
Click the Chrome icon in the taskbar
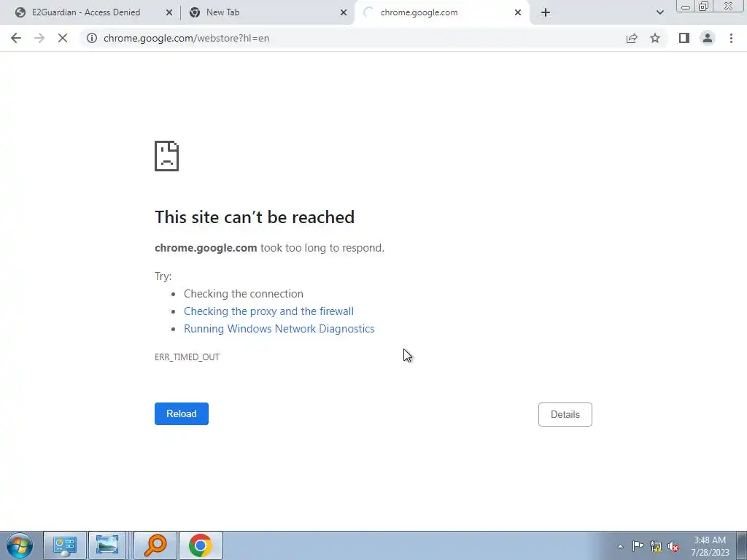(201, 545)
